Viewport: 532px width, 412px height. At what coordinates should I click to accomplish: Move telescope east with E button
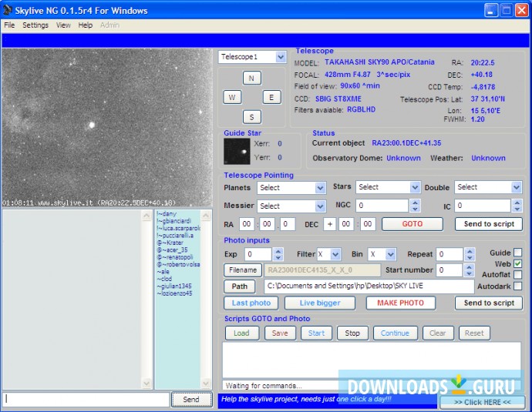point(271,97)
